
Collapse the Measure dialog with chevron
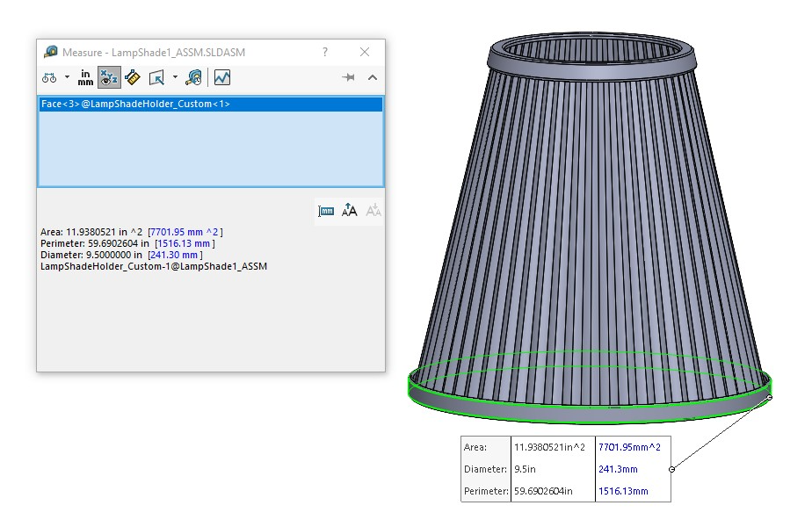[x=373, y=77]
